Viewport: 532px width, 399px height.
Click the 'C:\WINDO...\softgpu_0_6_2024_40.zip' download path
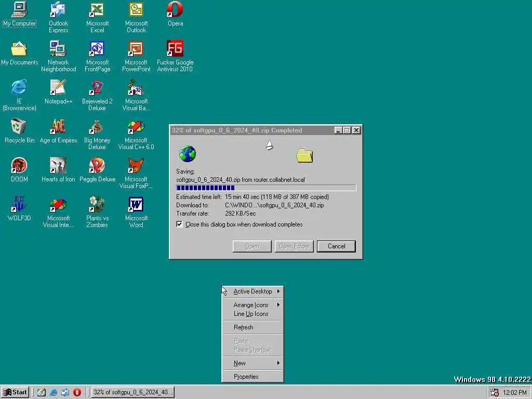(x=274, y=205)
